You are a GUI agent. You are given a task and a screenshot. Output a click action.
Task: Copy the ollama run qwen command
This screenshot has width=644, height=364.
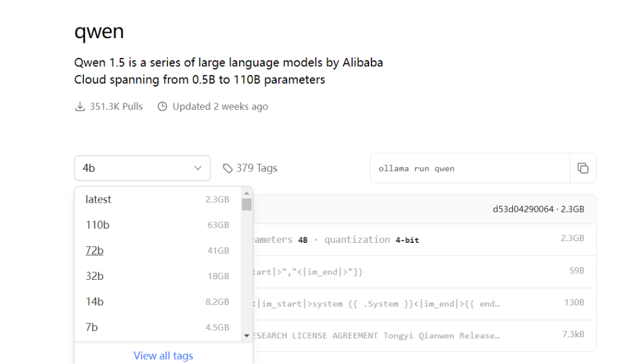click(583, 168)
